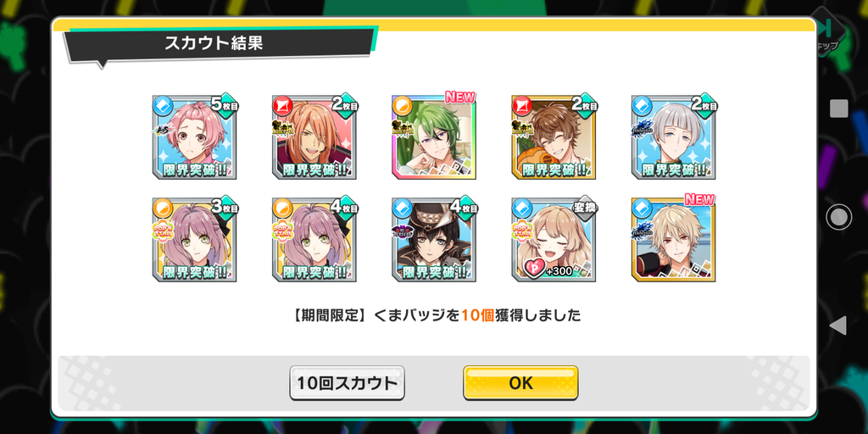Select the orange-haired card marked 2枚目
Viewport: 868px width, 434px height.
314,137
